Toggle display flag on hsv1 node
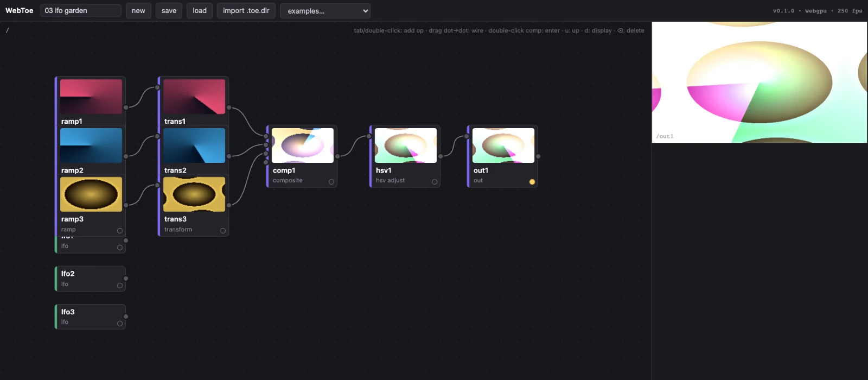Screen dimensions: 868x380 click(435, 182)
